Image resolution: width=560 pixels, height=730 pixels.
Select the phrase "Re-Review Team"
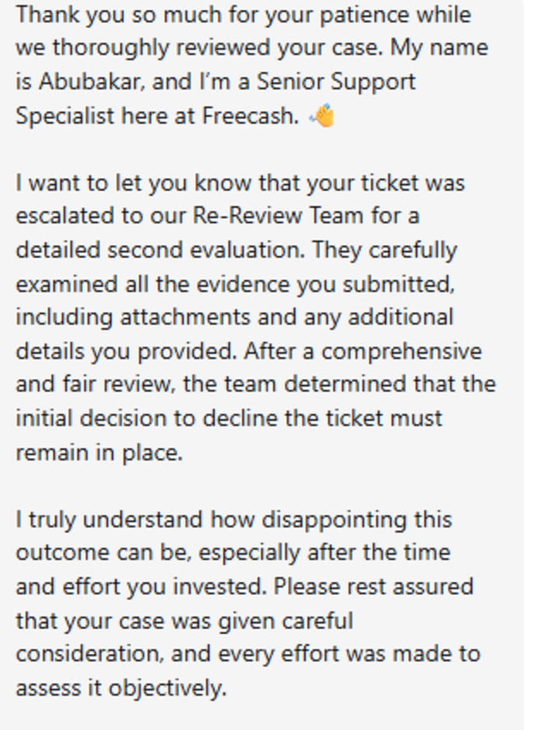[x=278, y=215]
